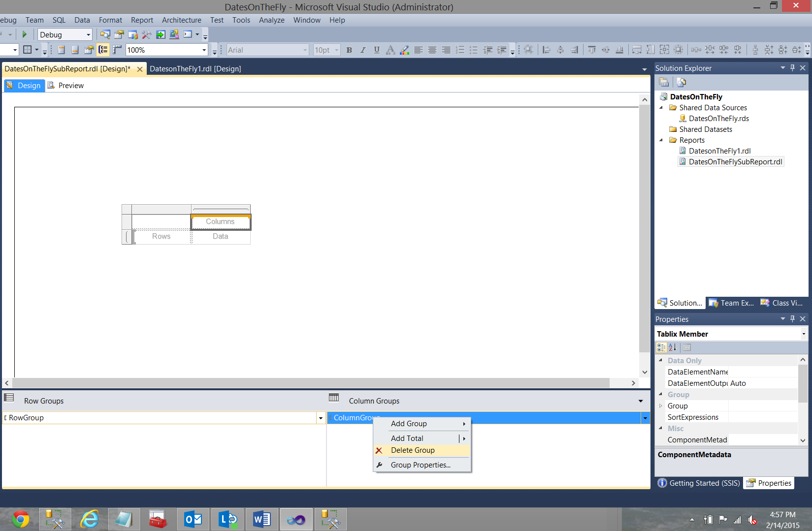Open the background color highlighter tool
This screenshot has height=531, width=812.
click(x=404, y=50)
